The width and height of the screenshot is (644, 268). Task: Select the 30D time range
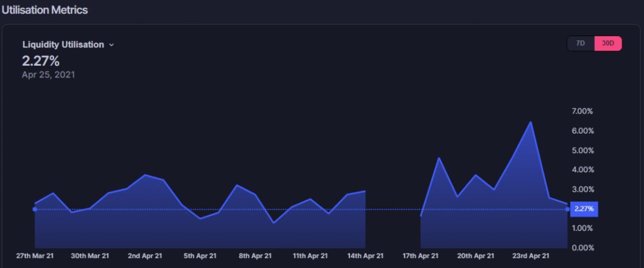[608, 44]
